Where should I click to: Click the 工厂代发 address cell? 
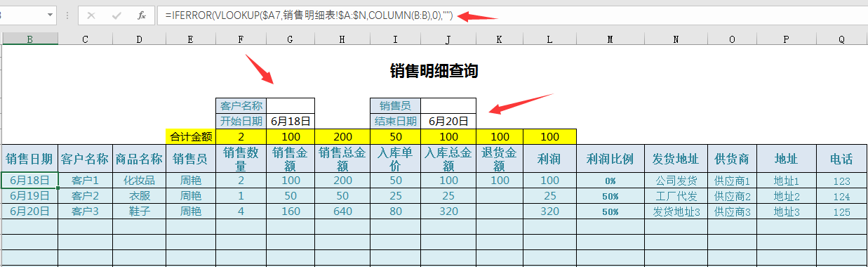676,195
